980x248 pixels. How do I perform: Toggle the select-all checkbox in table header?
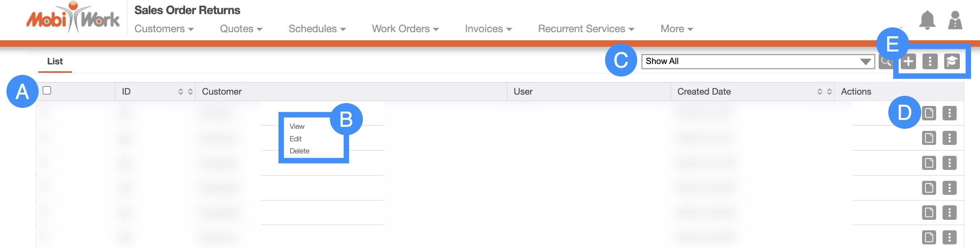[x=47, y=91]
